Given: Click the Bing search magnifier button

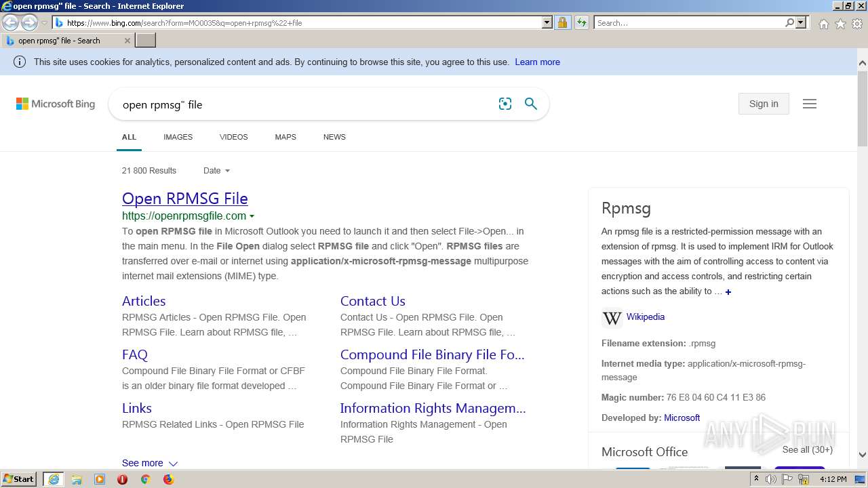Looking at the screenshot, I should click(531, 104).
